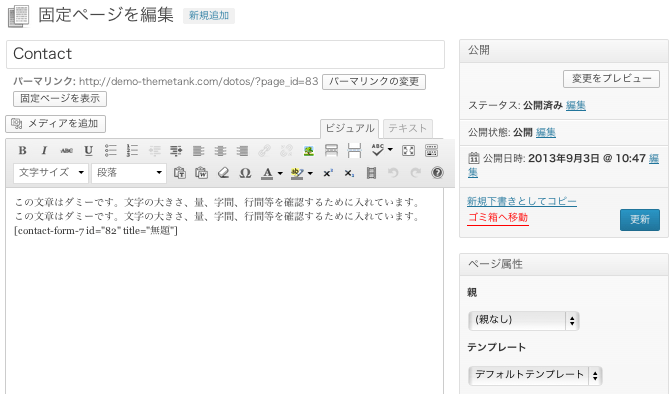Open the text color picker arrow
671x394 pixels.
280,173
